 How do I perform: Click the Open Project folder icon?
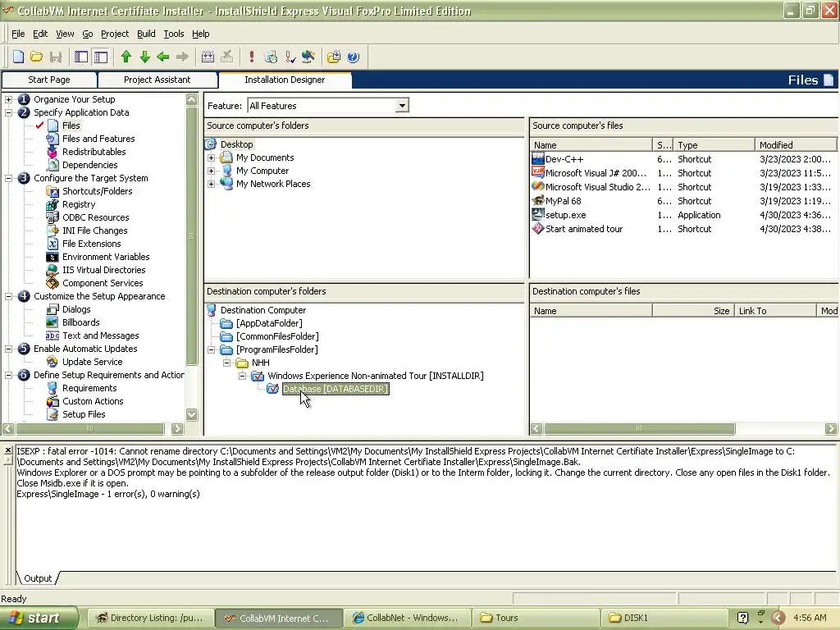[36, 57]
